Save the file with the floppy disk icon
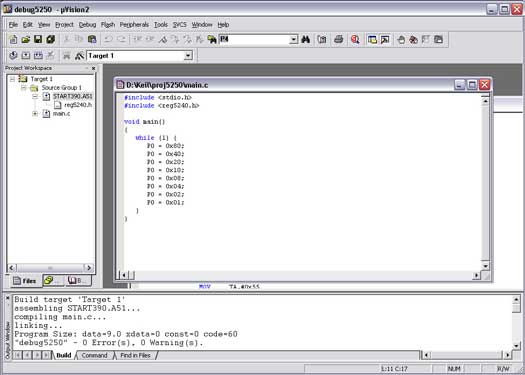This screenshot has width=525, height=375. click(38, 40)
